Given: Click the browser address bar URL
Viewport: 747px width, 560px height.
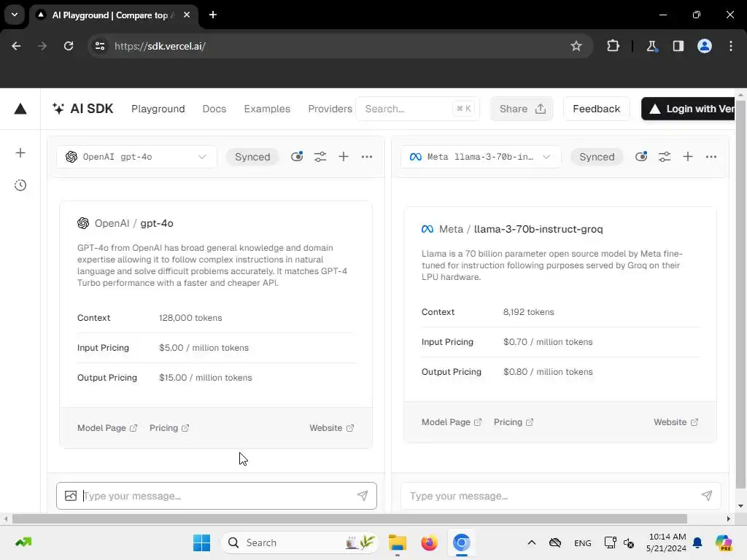Looking at the screenshot, I should point(160,46).
